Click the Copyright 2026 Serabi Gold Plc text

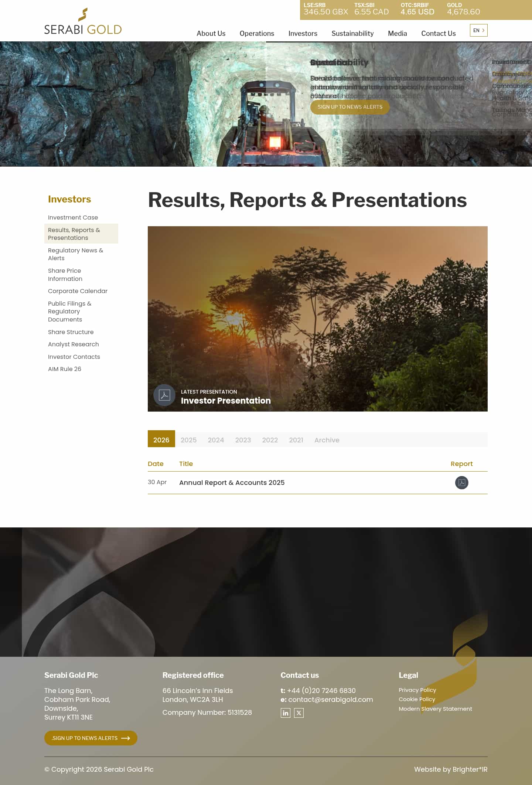[x=99, y=769]
